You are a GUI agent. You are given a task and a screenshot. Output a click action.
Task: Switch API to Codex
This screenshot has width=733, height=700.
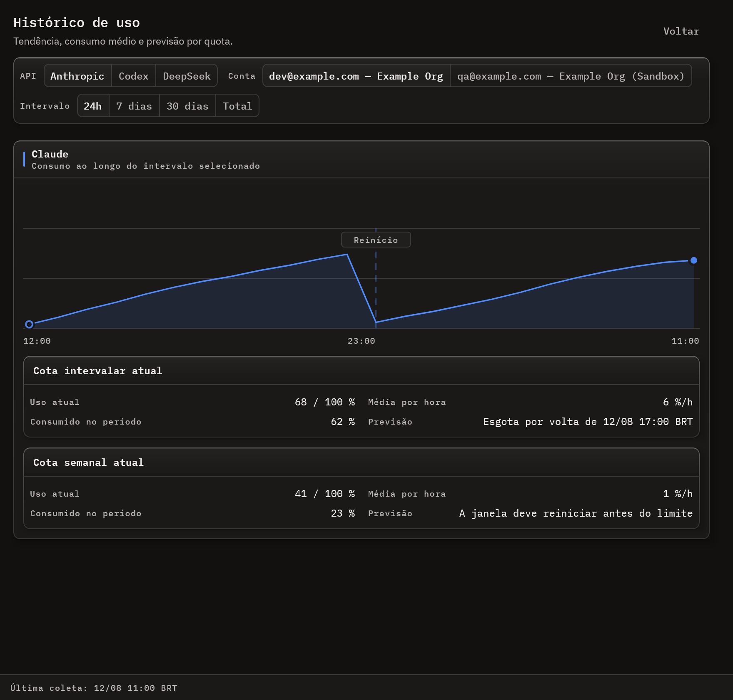[x=133, y=76]
